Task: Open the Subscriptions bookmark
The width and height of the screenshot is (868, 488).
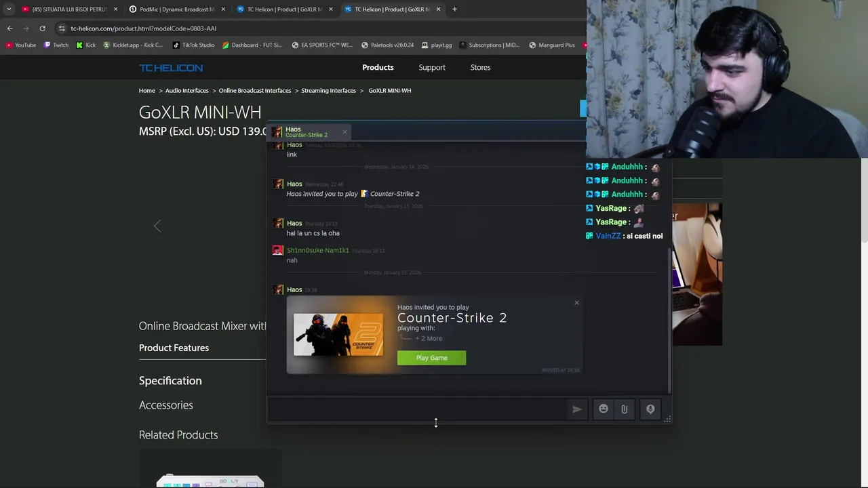Action: coord(489,45)
